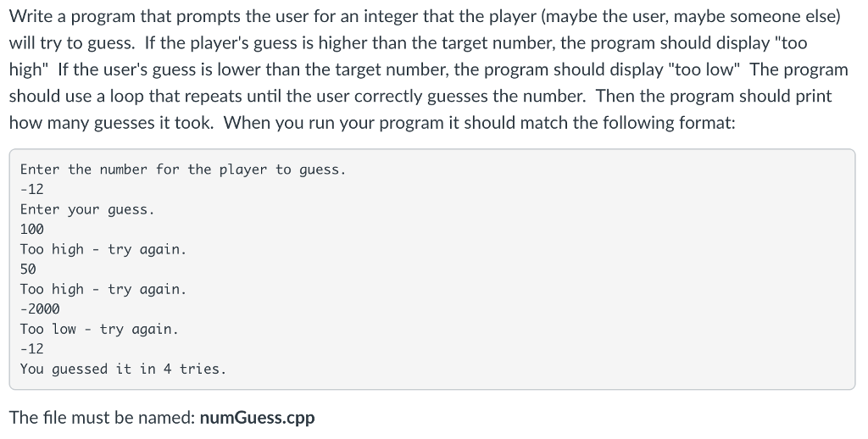Screen dimensions: 868x439
Task: Click the 'You guessed it in 4 tries.' line
Action: [124, 370]
